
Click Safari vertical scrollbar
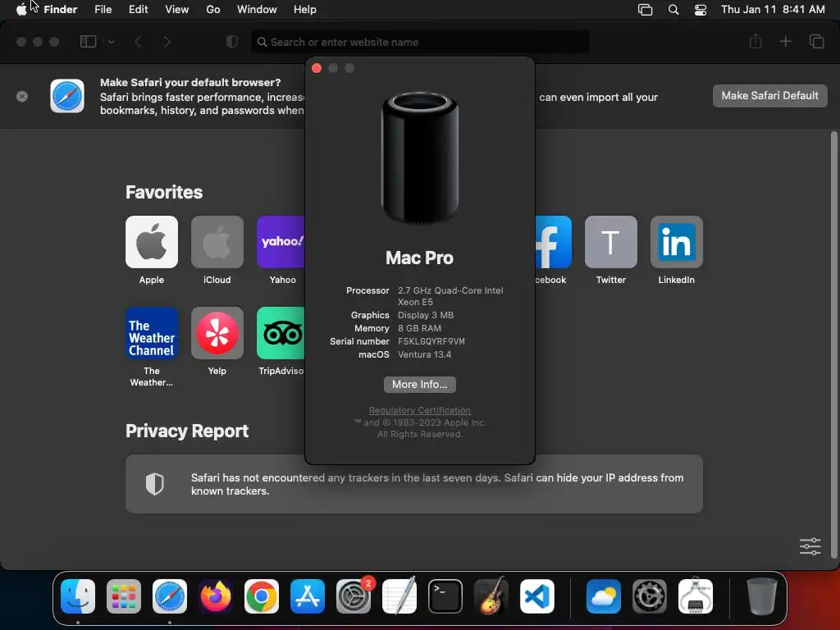[x=833, y=345]
